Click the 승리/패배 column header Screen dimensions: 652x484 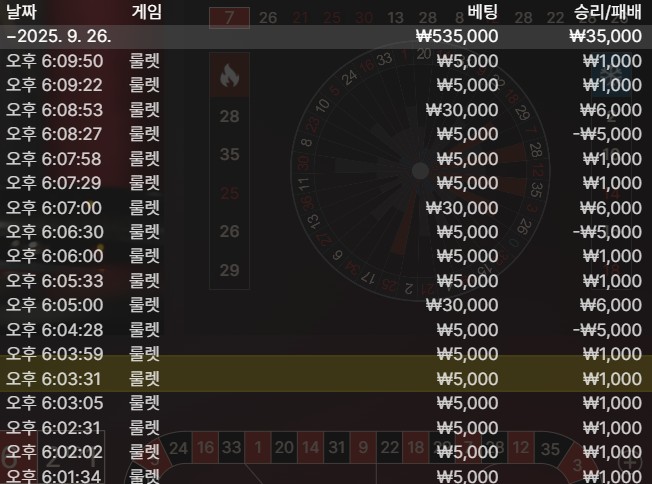click(608, 12)
